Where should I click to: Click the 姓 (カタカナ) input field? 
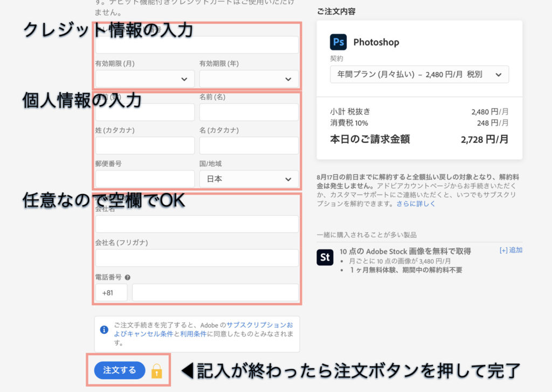(x=144, y=146)
